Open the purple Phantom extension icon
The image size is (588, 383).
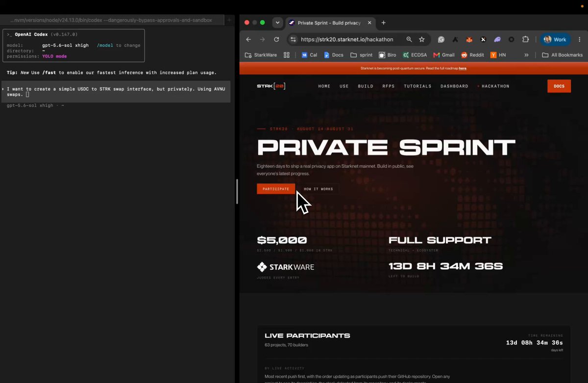pos(497,39)
